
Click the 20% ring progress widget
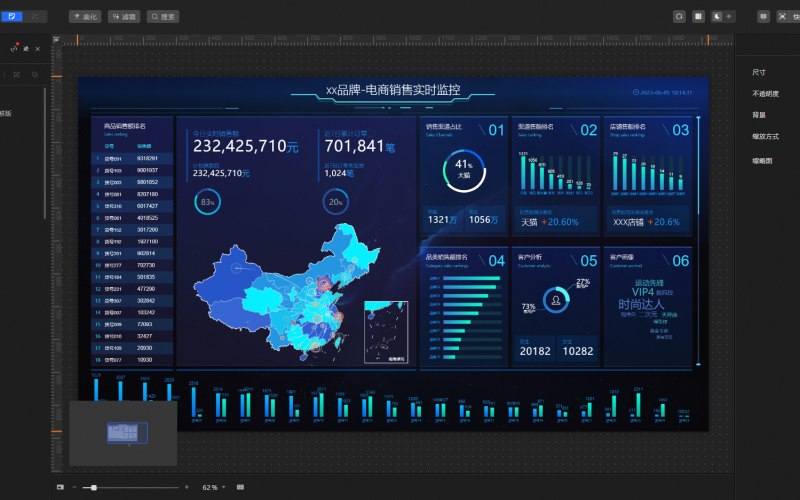click(335, 202)
